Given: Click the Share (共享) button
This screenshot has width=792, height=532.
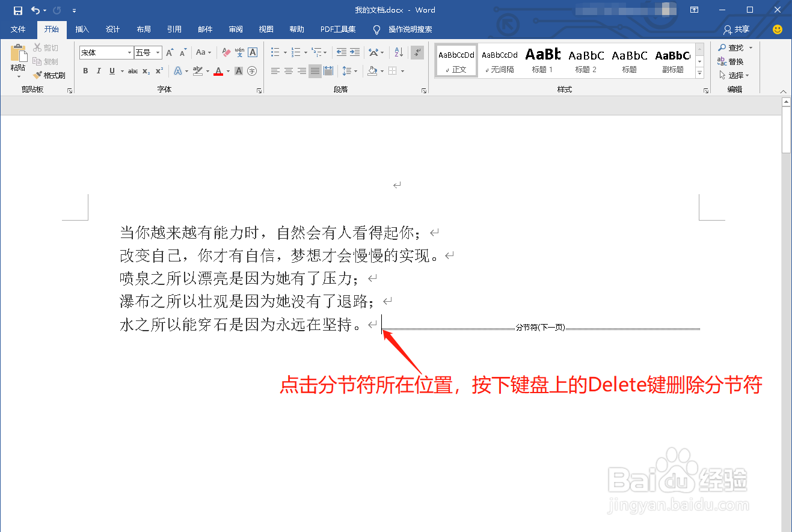Looking at the screenshot, I should point(737,29).
